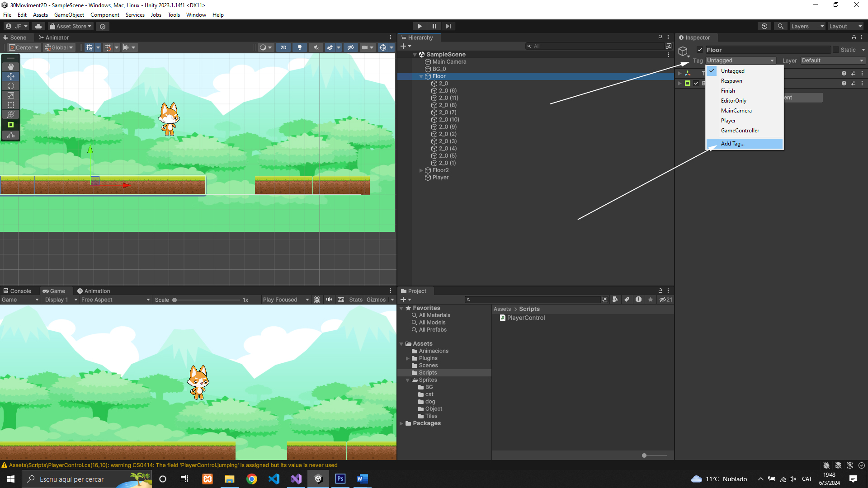Expand the Floor2 hierarchy item

(421, 170)
